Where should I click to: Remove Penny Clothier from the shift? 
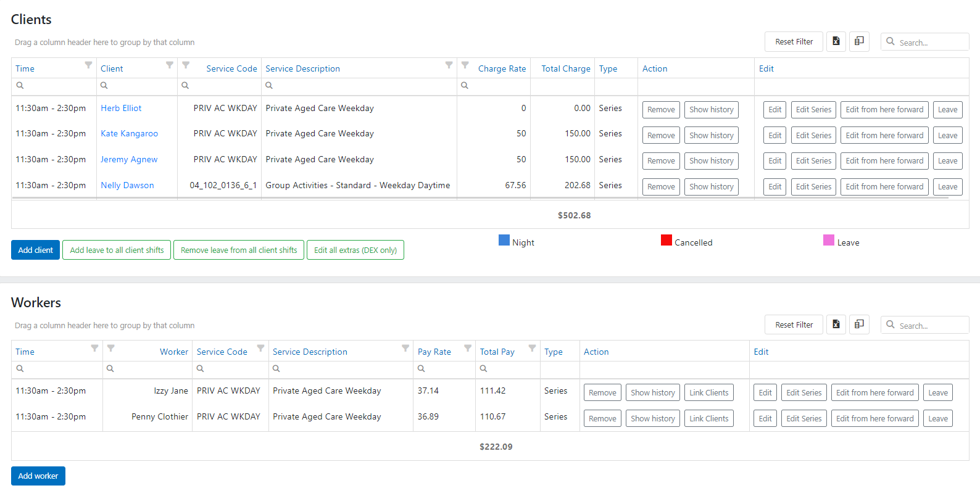[x=602, y=419]
